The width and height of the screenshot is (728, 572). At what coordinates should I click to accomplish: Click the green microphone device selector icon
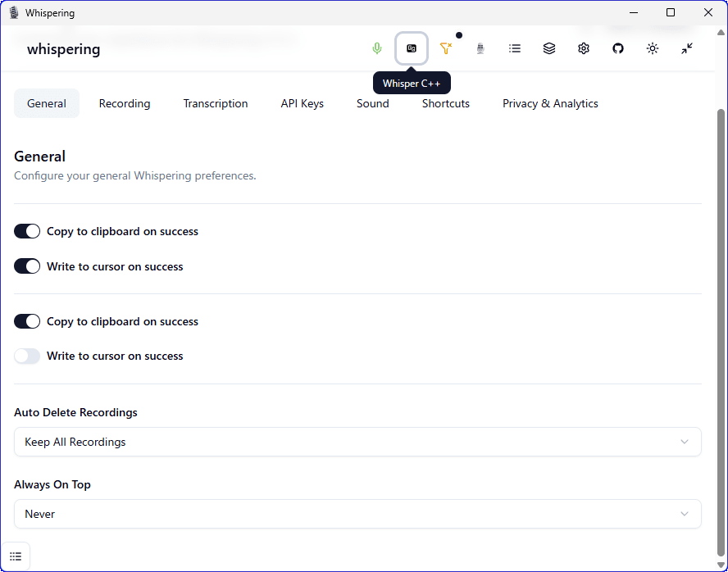pos(377,48)
